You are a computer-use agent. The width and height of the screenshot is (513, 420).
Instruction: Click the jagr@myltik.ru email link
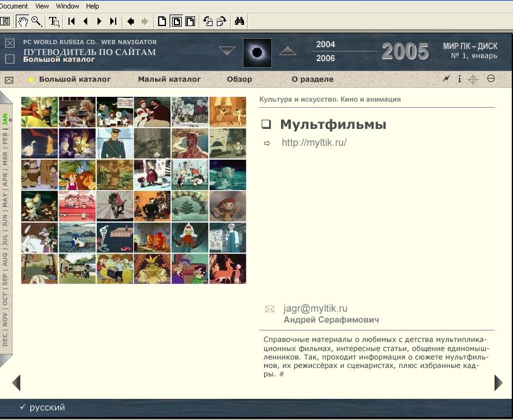(x=316, y=308)
